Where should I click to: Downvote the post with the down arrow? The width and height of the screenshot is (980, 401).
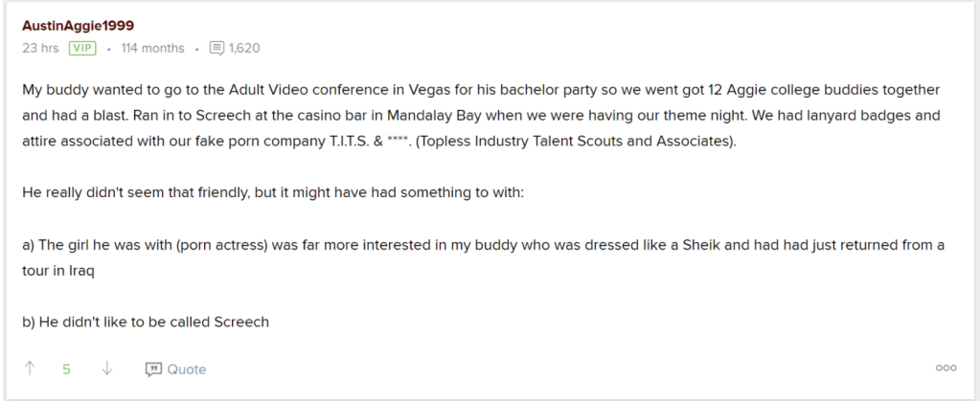pyautogui.click(x=107, y=368)
